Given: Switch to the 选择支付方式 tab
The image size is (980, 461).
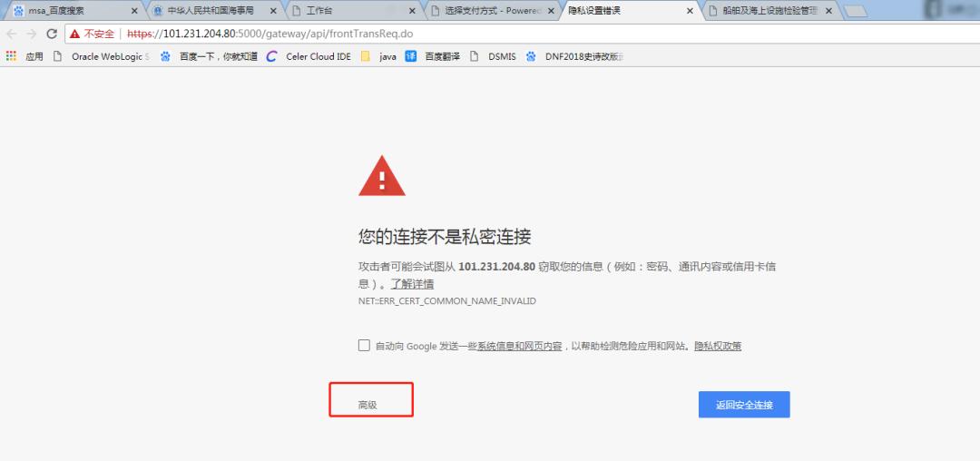Looking at the screenshot, I should (490, 11).
